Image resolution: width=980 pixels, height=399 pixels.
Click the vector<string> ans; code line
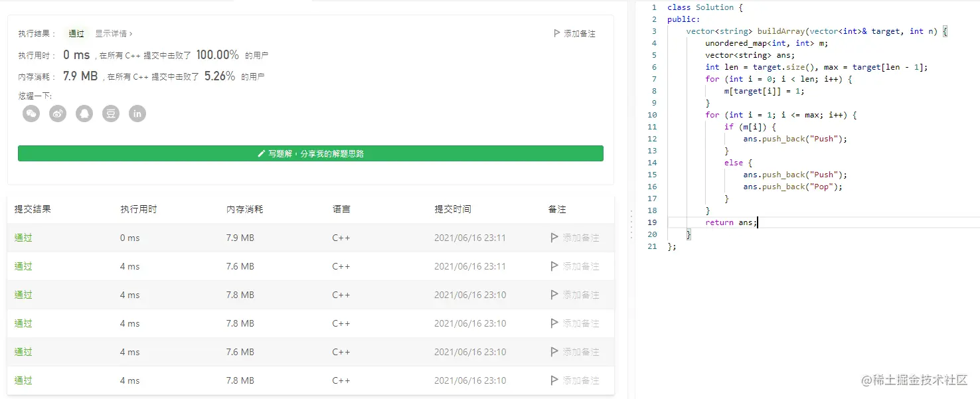750,55
